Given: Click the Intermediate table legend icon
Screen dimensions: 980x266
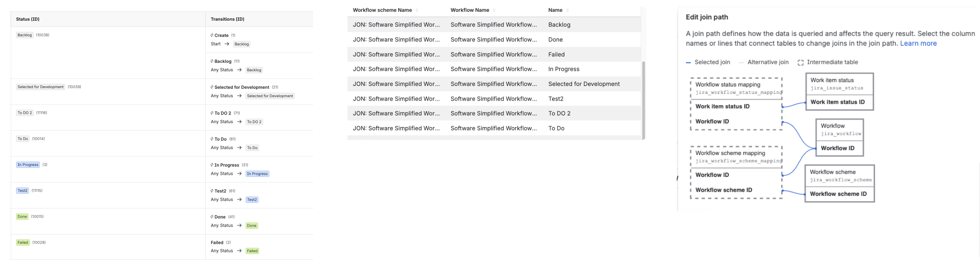Looking at the screenshot, I should click(x=801, y=62).
